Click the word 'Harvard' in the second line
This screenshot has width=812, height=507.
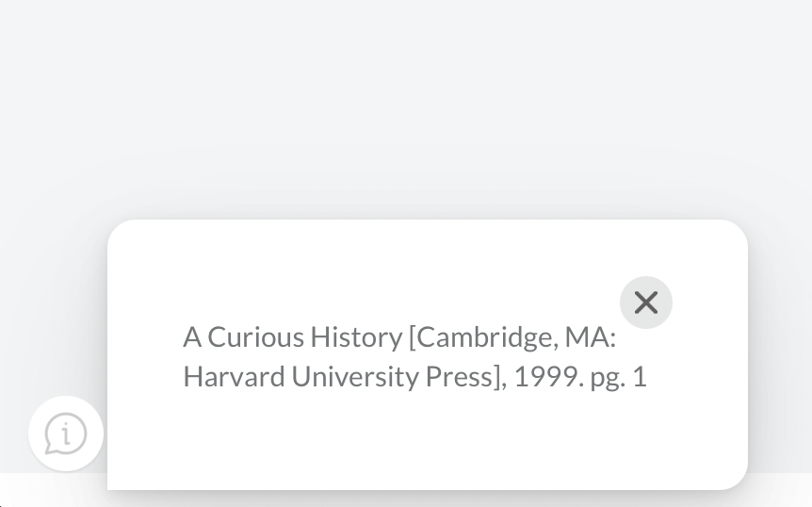pos(234,377)
